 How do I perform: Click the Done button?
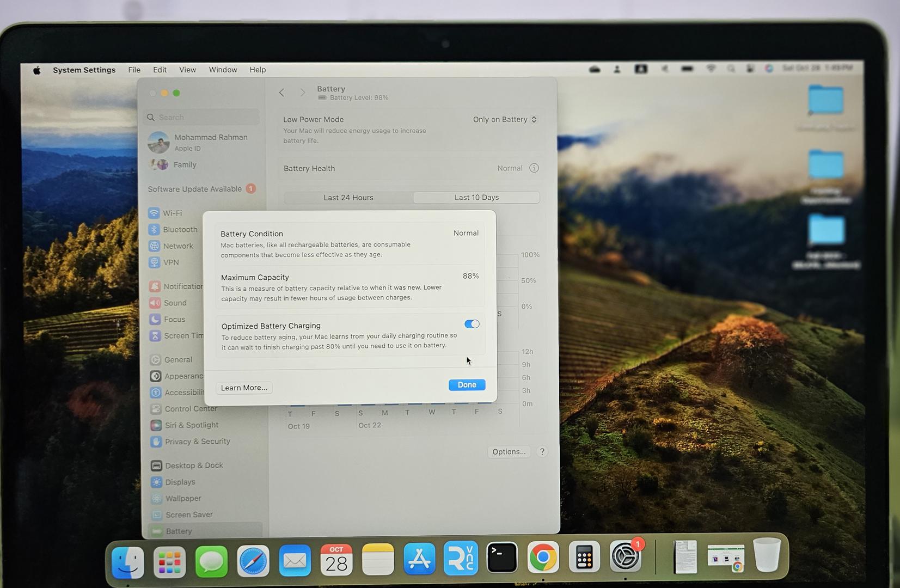[x=467, y=385]
